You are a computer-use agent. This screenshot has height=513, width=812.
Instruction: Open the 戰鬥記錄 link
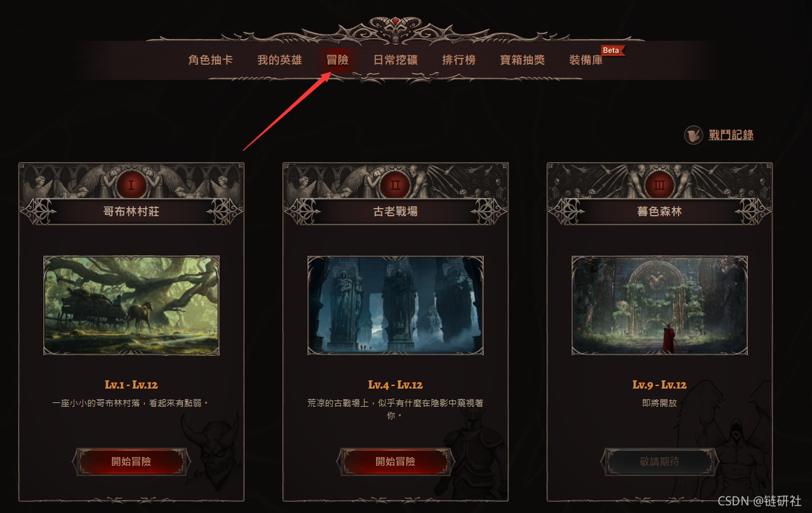pos(731,134)
